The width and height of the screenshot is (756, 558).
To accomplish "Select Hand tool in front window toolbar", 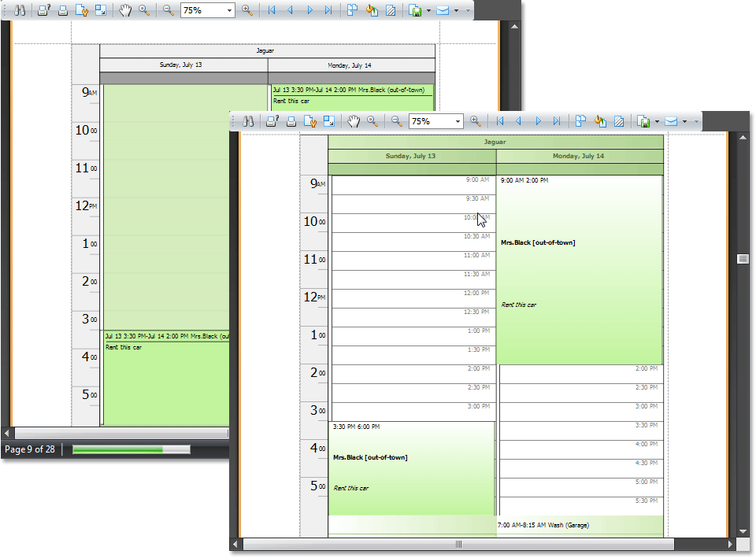I will pos(354,121).
